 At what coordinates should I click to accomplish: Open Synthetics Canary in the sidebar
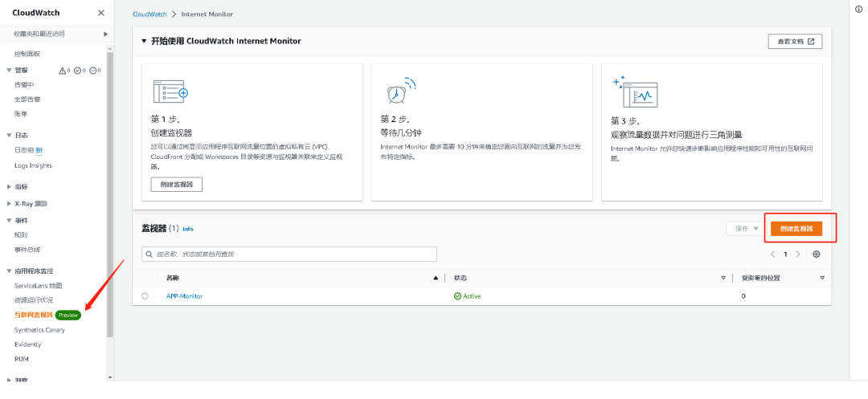pos(39,330)
